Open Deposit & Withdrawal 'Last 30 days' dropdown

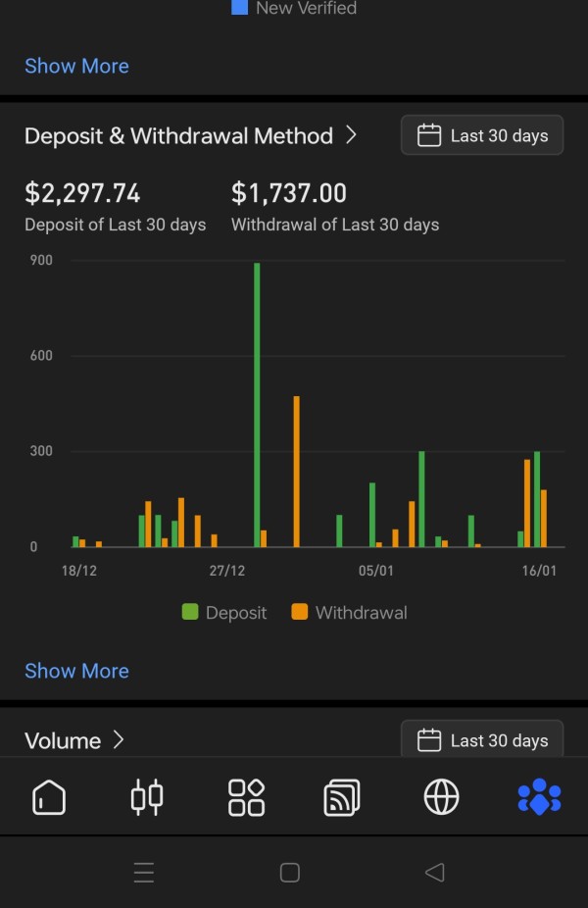(x=482, y=135)
